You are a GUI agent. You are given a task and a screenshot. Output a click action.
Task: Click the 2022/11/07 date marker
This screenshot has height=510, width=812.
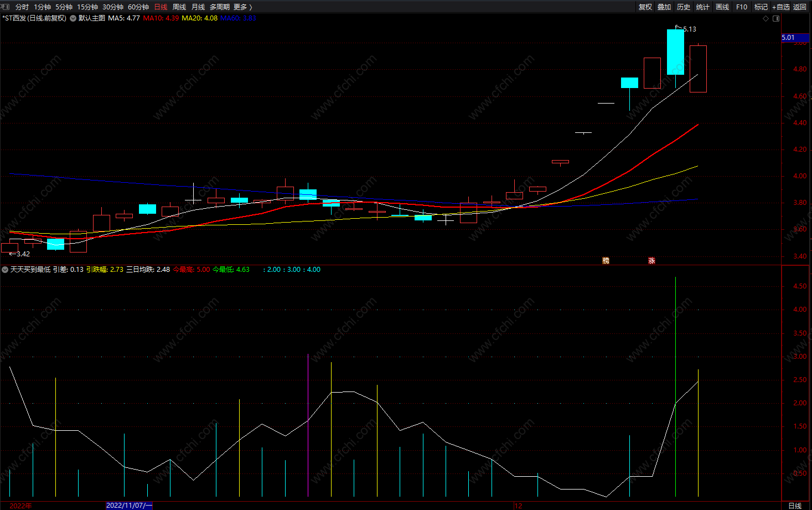point(129,506)
